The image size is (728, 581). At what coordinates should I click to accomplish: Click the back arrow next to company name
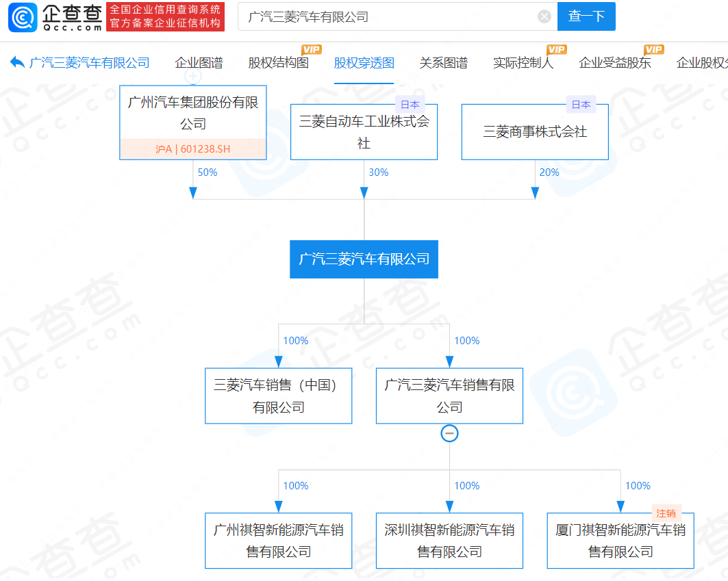click(x=17, y=62)
